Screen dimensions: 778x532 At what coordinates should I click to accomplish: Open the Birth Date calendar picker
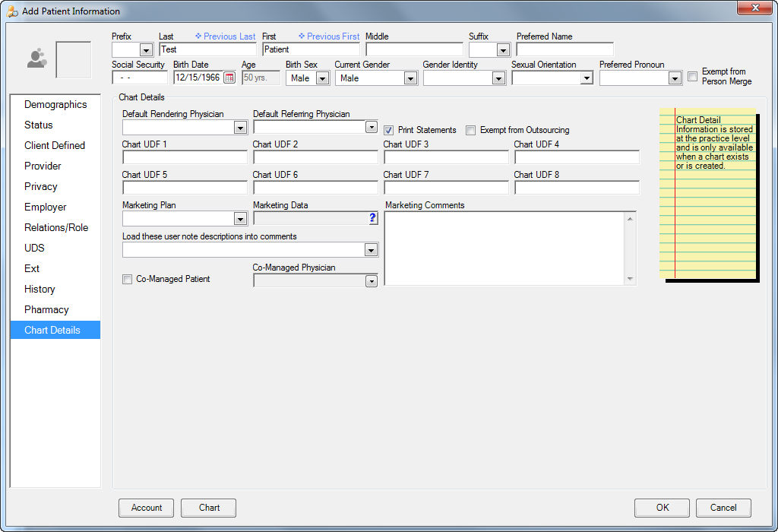[229, 78]
